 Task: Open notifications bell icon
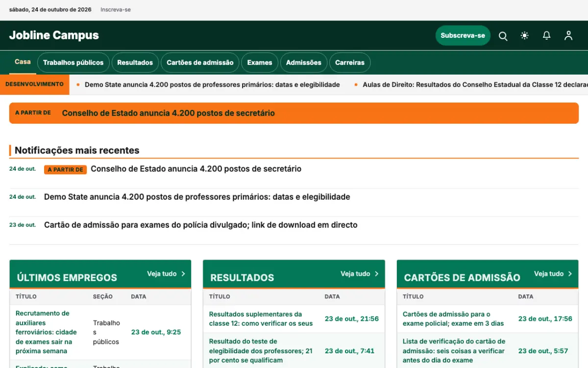546,36
